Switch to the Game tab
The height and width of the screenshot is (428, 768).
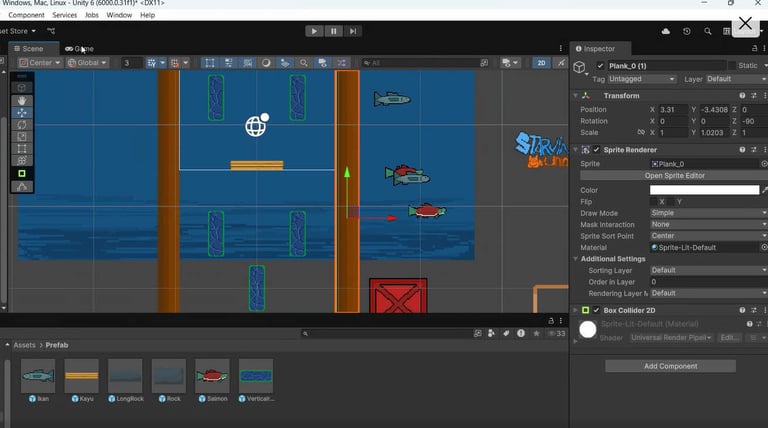click(x=80, y=48)
